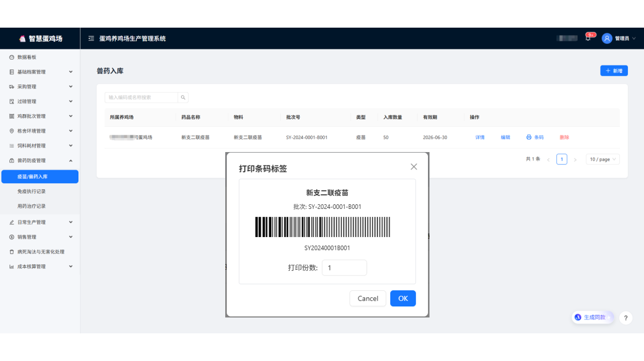Click the sidebar collapse icon in header

[91, 38]
